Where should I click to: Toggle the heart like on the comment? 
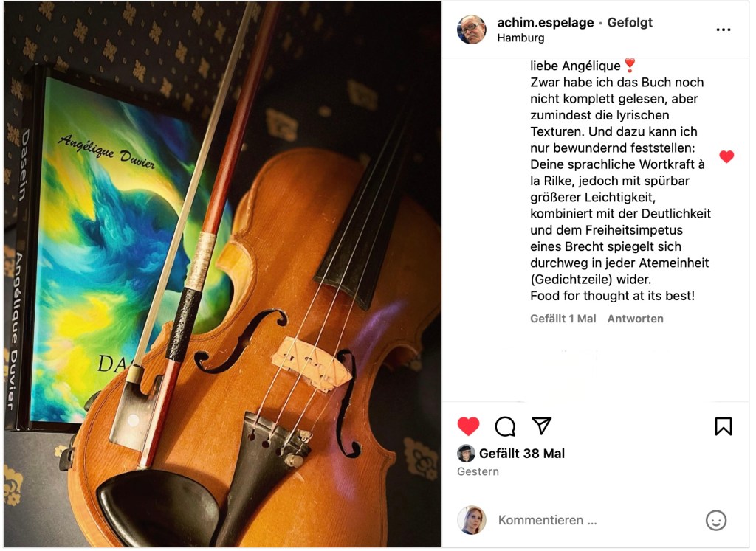[x=726, y=156]
